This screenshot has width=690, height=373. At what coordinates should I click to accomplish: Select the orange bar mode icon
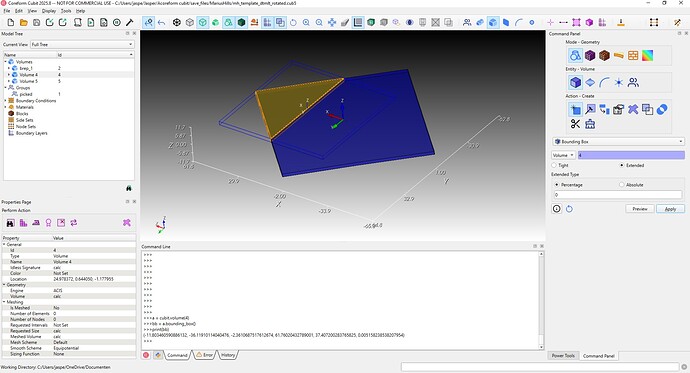click(x=619, y=55)
